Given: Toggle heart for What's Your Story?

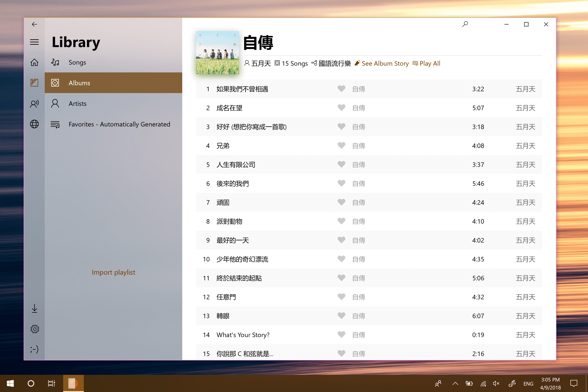Looking at the screenshot, I should [x=341, y=334].
